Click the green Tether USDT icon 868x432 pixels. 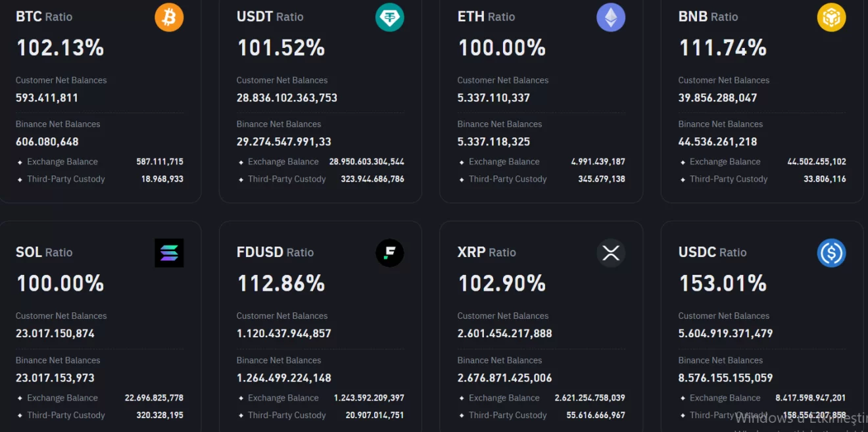tap(389, 17)
